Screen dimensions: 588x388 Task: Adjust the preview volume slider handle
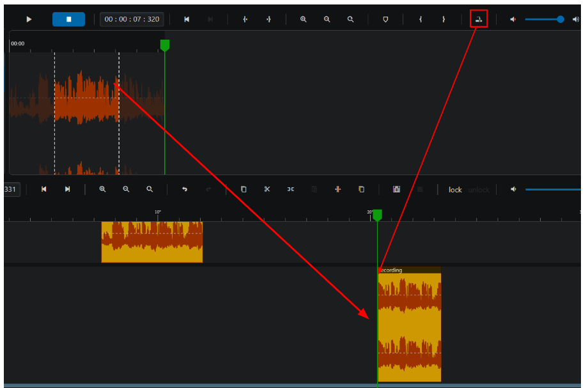[x=561, y=19]
